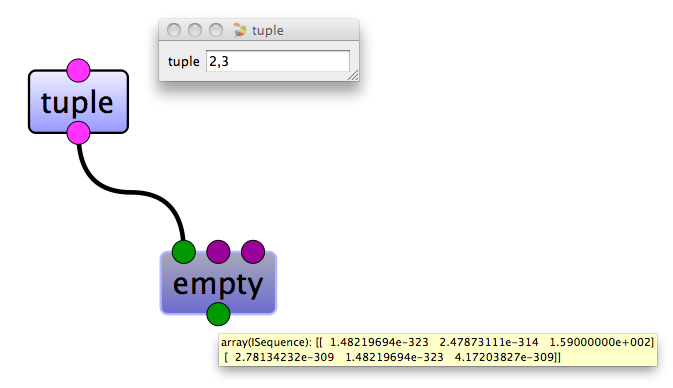This screenshot has width=673, height=388.
Task: Click the empty node's right purple input port
Action: click(253, 252)
